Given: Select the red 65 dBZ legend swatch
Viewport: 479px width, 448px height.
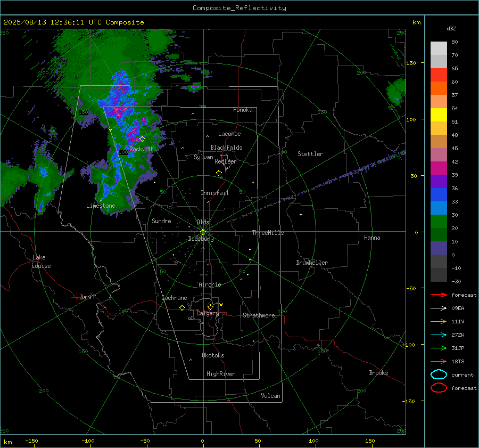Looking at the screenshot, I should 439,75.
